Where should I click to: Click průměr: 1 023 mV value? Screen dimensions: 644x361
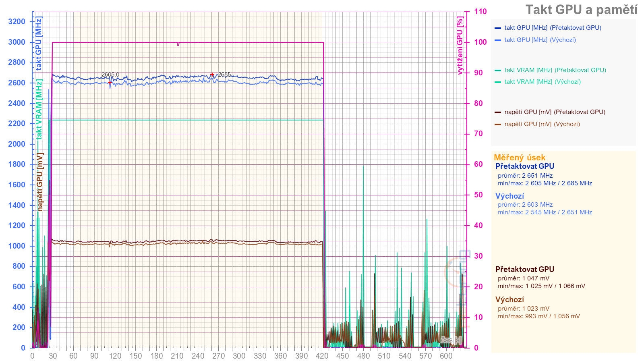pos(524,309)
